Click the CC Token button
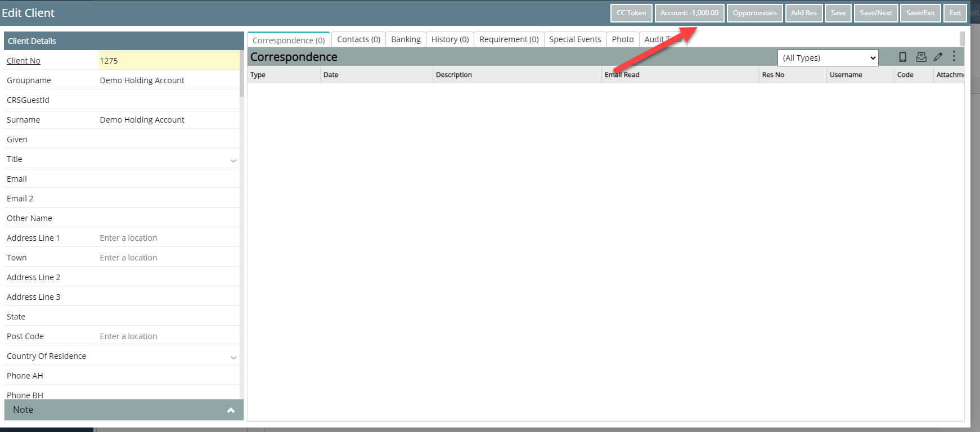980x432 pixels. (631, 13)
